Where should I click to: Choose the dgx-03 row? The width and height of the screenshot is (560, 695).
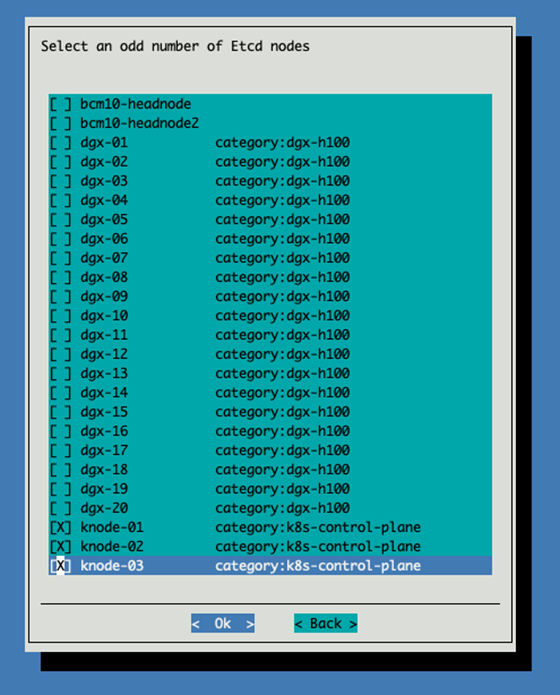270,181
